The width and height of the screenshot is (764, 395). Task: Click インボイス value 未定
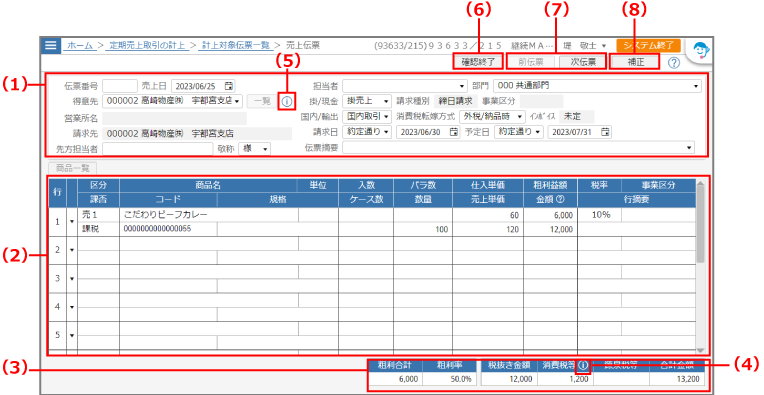point(576,116)
